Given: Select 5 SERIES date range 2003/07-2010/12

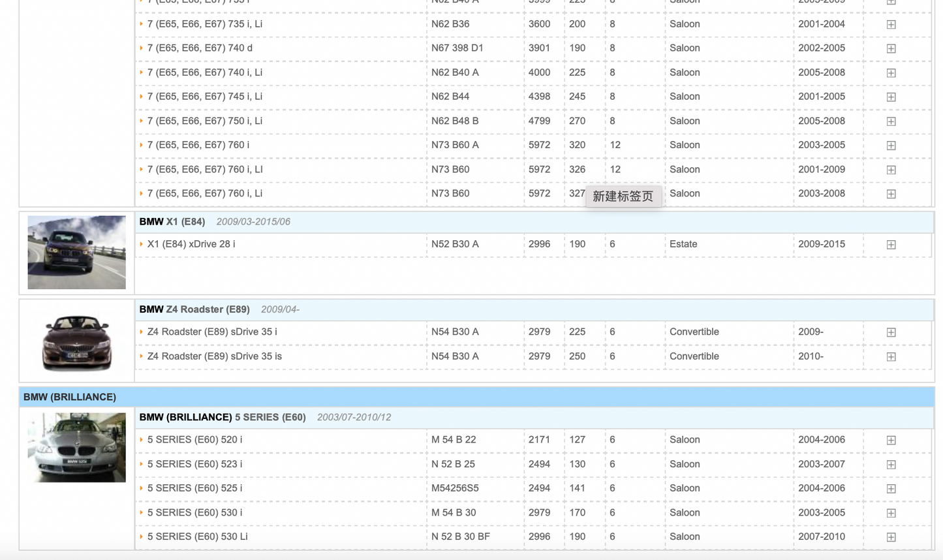Looking at the screenshot, I should [354, 417].
